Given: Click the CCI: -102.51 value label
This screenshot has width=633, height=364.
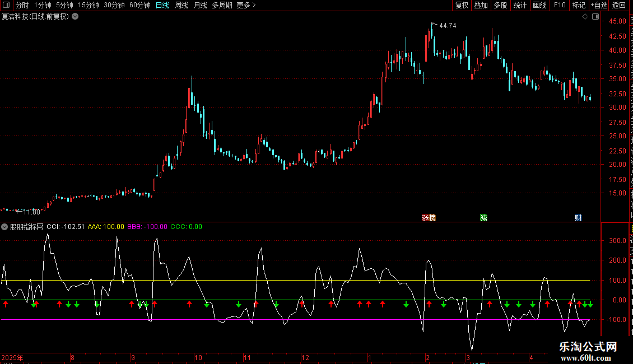Looking at the screenshot, I should 66,227.
